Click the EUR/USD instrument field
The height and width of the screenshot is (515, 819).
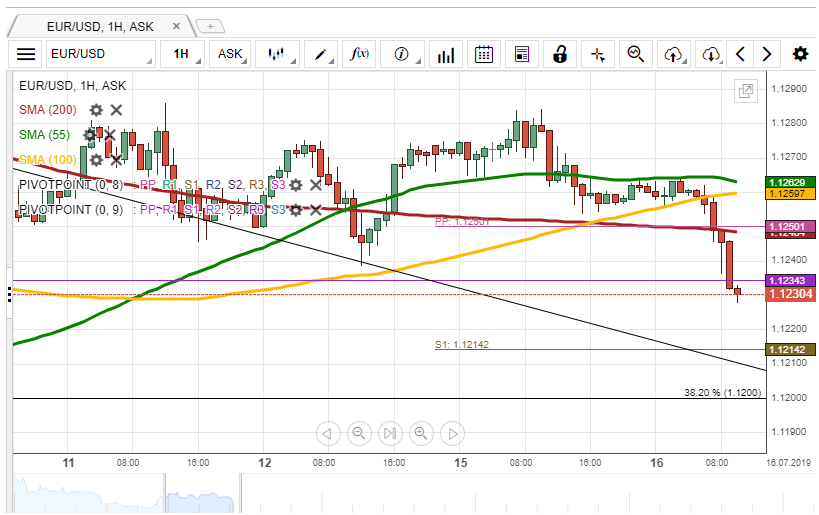[100, 54]
